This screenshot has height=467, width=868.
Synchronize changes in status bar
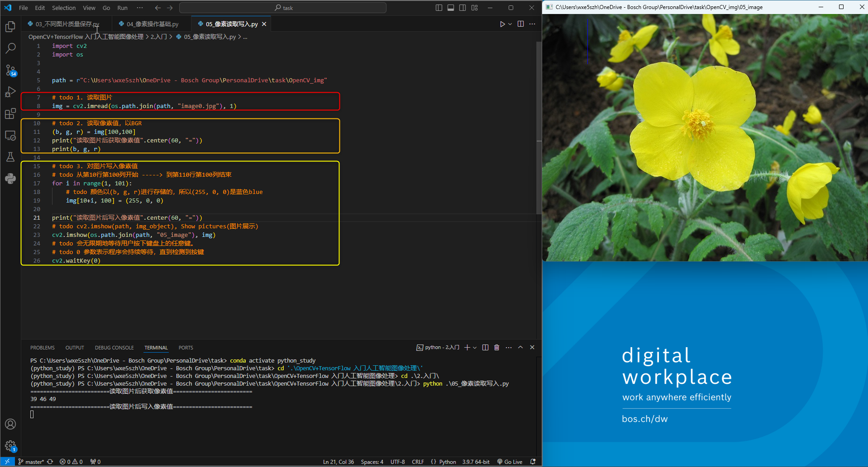(x=50, y=462)
